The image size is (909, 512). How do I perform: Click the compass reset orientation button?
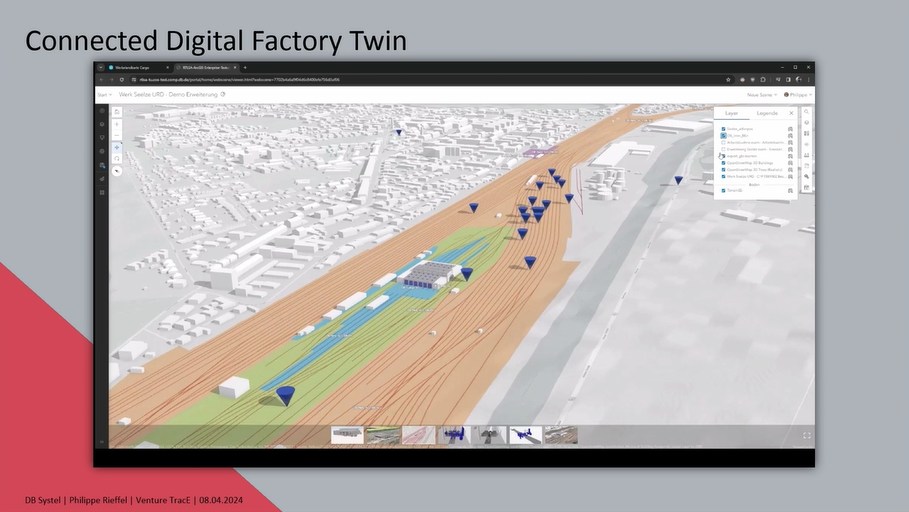click(117, 171)
